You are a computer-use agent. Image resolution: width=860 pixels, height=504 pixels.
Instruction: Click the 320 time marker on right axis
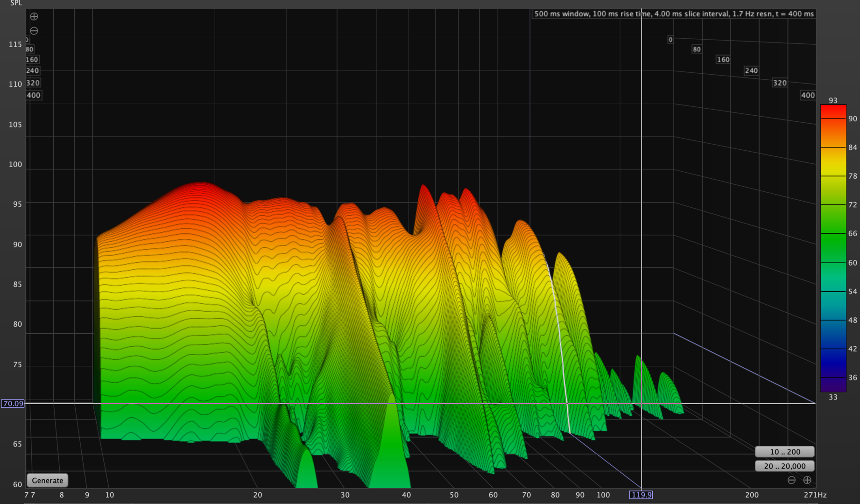[779, 83]
